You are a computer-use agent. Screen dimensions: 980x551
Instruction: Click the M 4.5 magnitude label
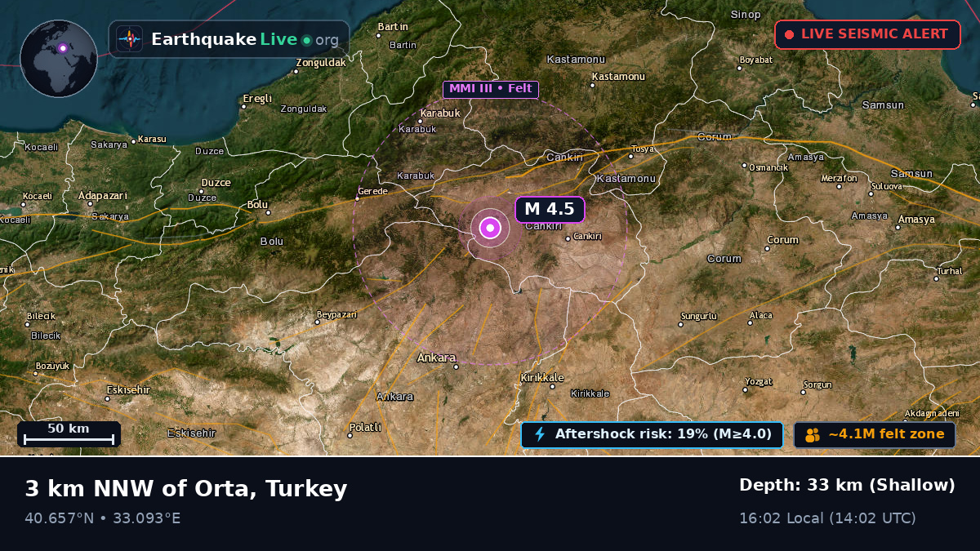click(550, 210)
